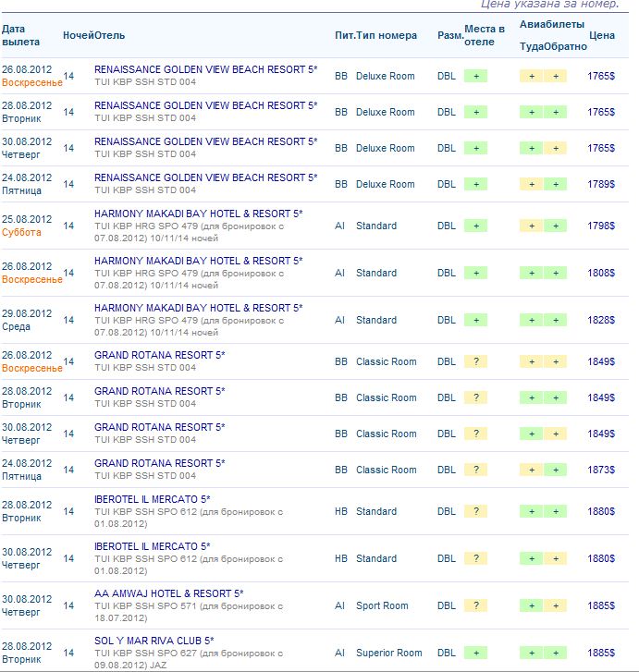The image size is (639, 672).
Task: Select the 1873$ price
Action: pos(600,470)
